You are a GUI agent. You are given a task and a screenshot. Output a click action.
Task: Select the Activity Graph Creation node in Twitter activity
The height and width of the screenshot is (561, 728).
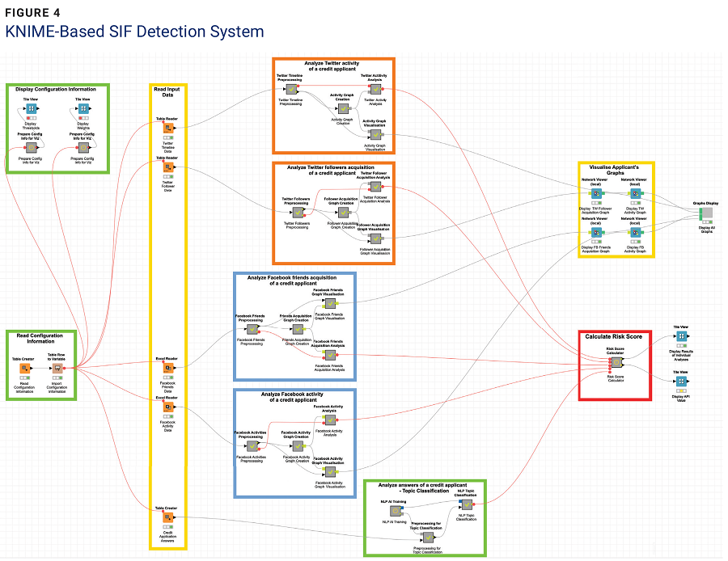coord(343,108)
